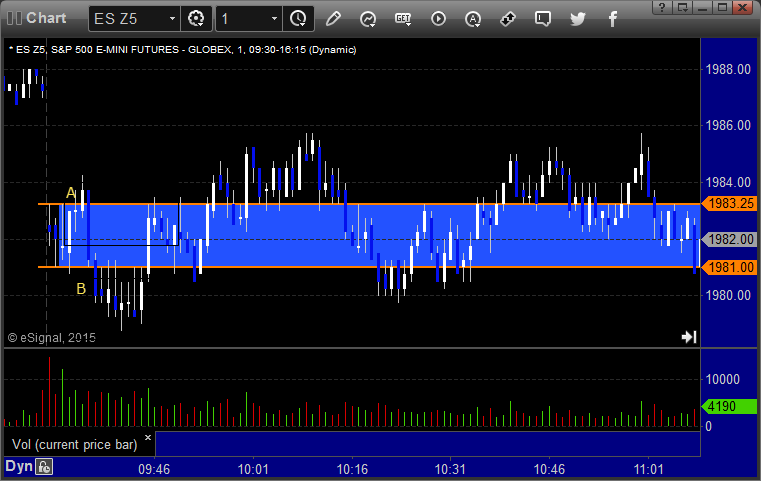Click the 1988.00 price axis label
This screenshot has height=481, width=761.
(x=728, y=69)
